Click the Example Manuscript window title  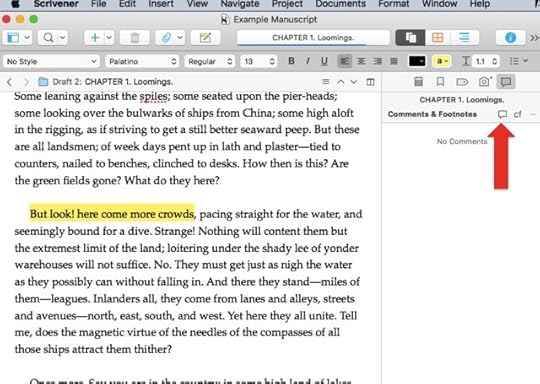coord(275,19)
